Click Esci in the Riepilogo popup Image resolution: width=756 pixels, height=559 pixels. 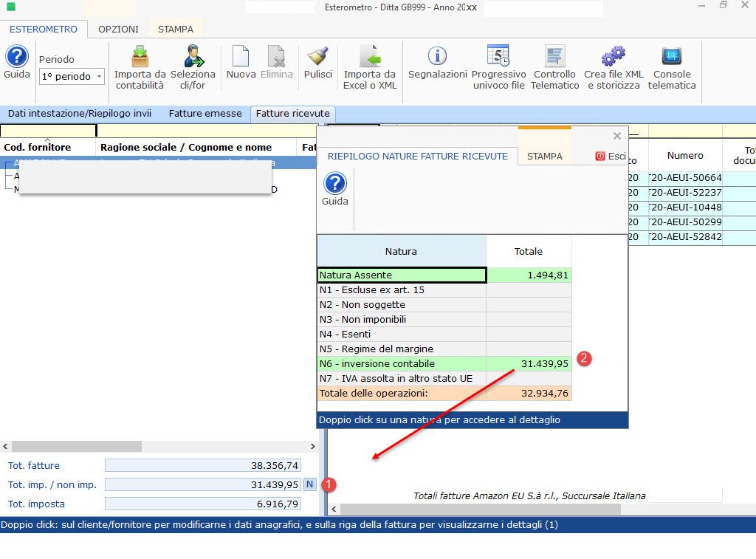coord(611,157)
